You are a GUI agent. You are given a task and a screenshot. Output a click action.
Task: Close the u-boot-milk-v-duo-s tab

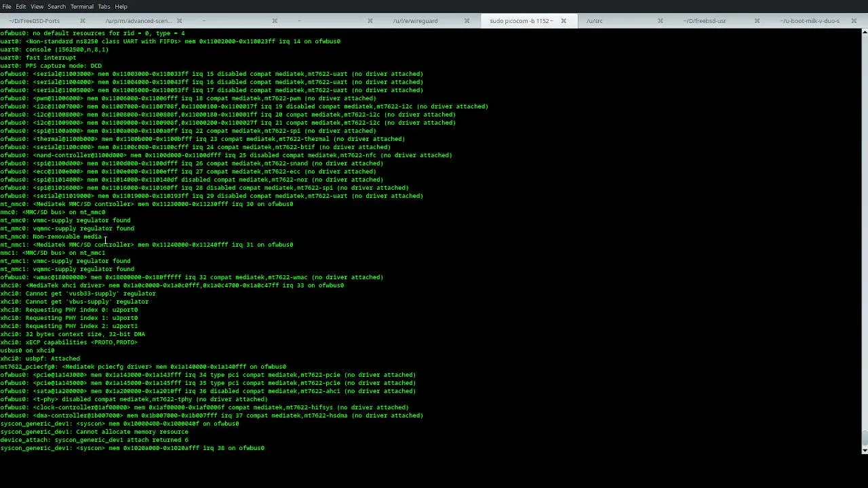coord(853,21)
